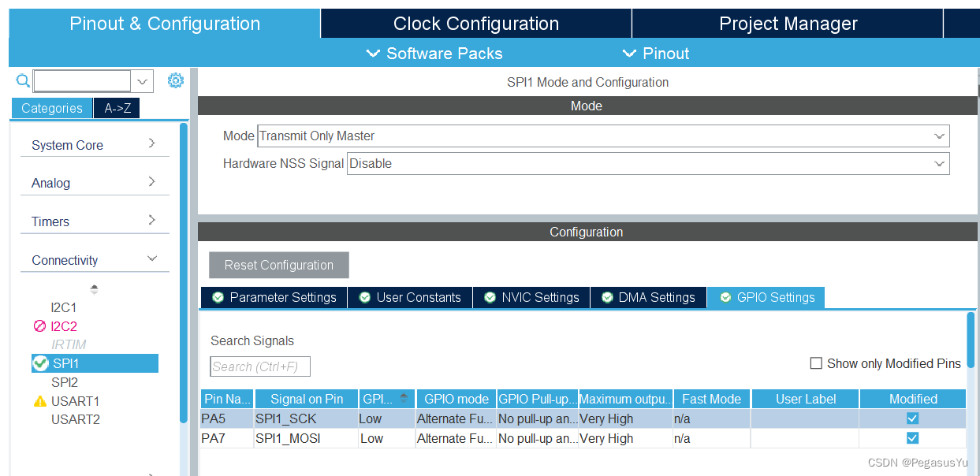Viewport: 980px width, 476px height.
Task: Select I2C1 peripheral
Action: tap(64, 307)
